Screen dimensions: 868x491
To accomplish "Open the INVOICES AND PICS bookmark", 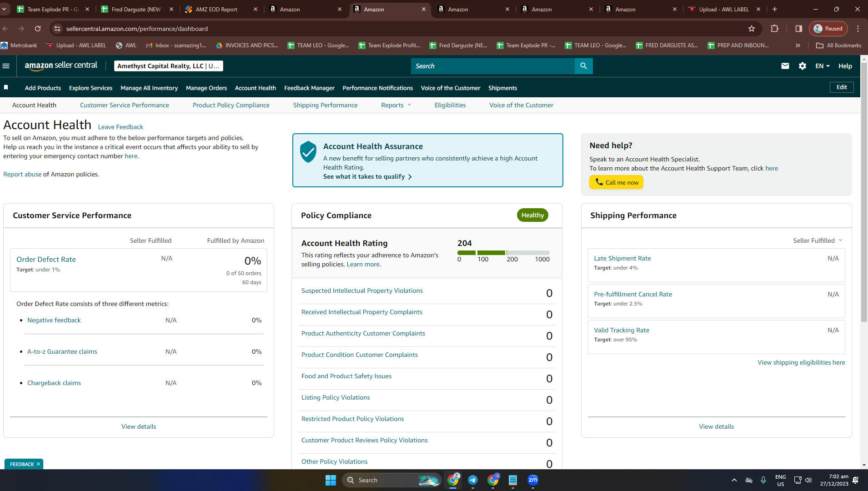I will click(247, 45).
